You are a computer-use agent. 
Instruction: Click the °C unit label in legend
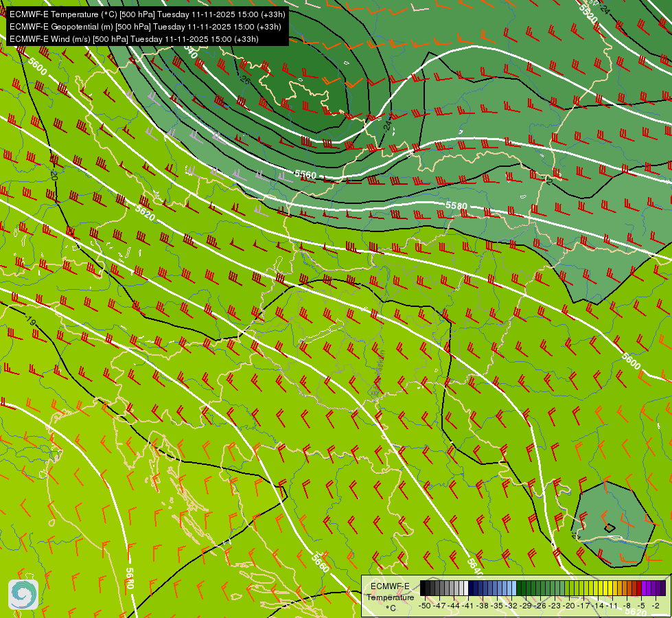(x=391, y=608)
